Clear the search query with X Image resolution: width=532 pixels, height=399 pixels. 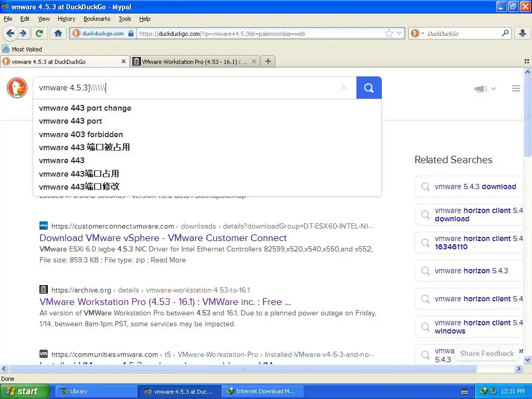[x=344, y=88]
